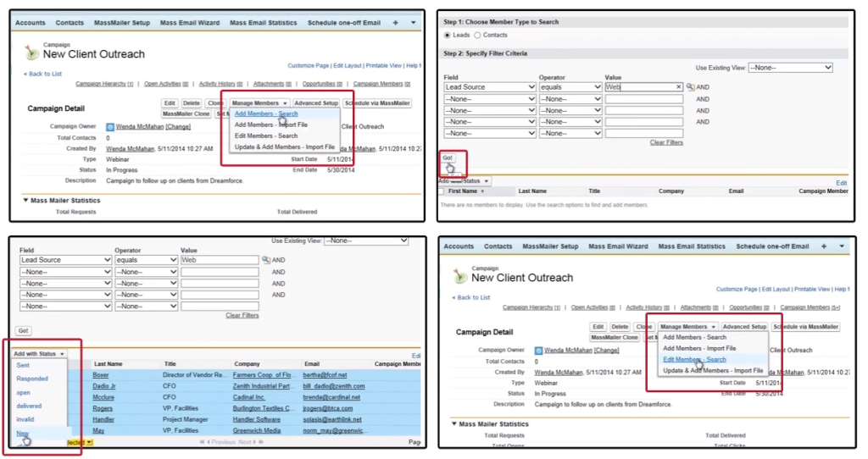Expand Manage Members above highlighted Edit Members - Search

click(687, 326)
